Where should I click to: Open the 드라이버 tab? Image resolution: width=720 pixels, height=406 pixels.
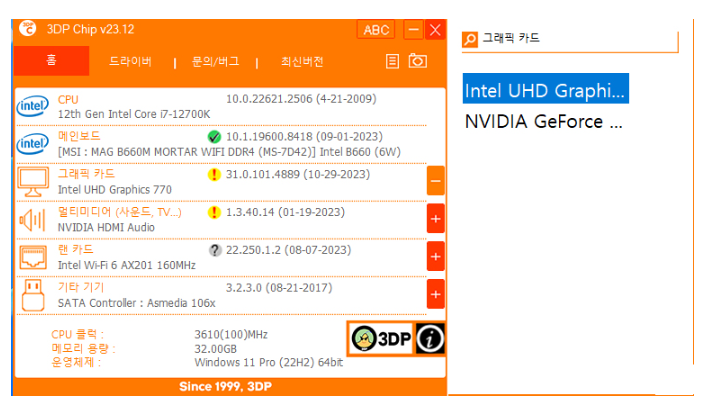point(130,62)
